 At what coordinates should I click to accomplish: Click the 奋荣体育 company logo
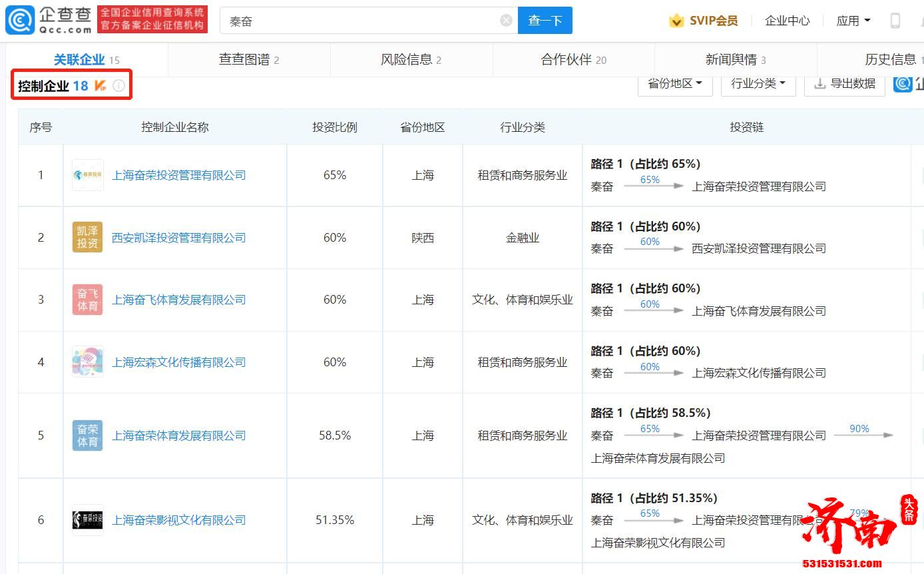88,435
